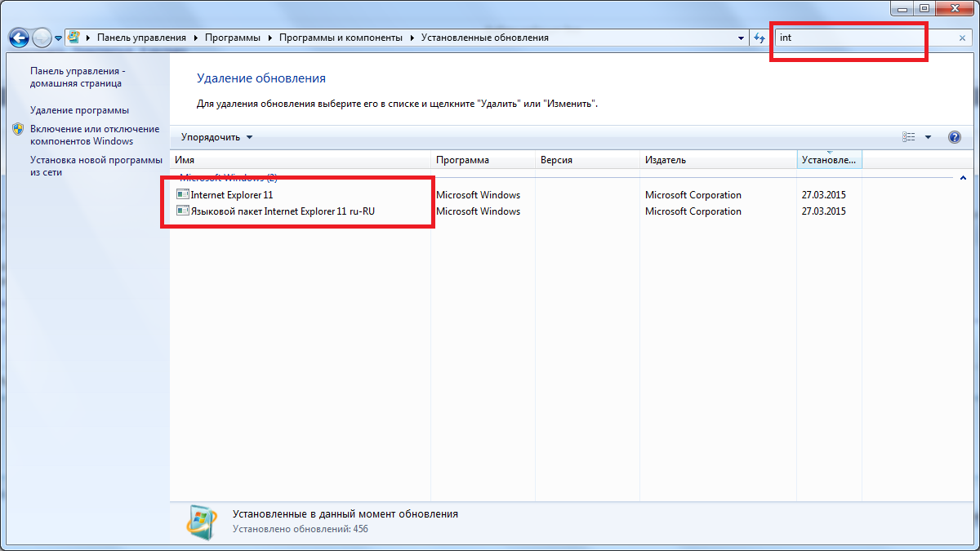This screenshot has width=980, height=551.
Task: Click 'Microsoft Windows' in Internet Explorer 11 row
Action: (x=478, y=195)
